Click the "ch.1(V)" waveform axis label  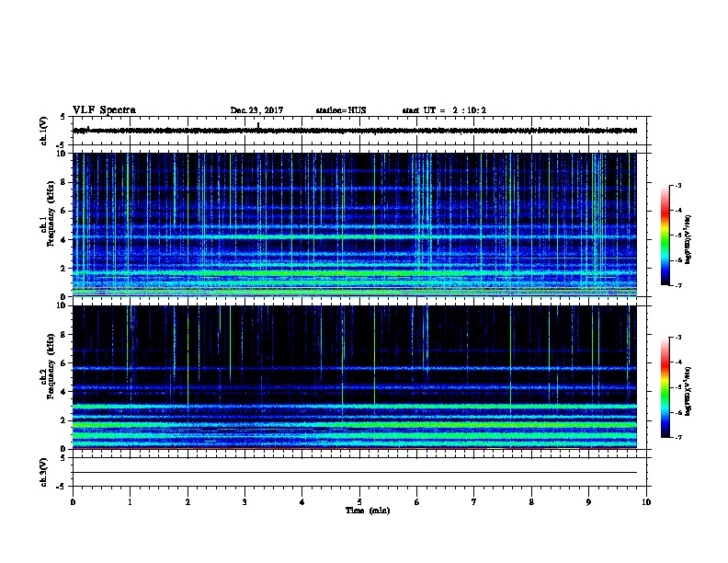(x=43, y=131)
